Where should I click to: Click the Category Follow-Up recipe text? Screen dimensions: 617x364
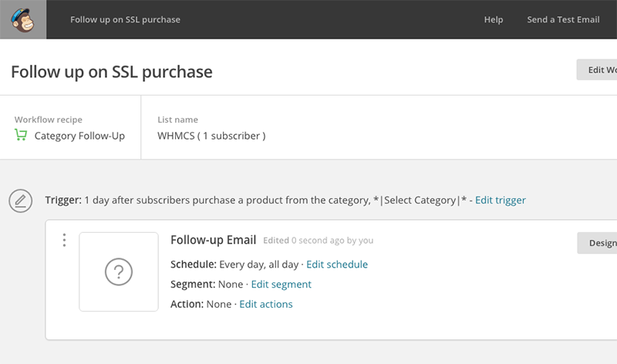click(x=79, y=136)
